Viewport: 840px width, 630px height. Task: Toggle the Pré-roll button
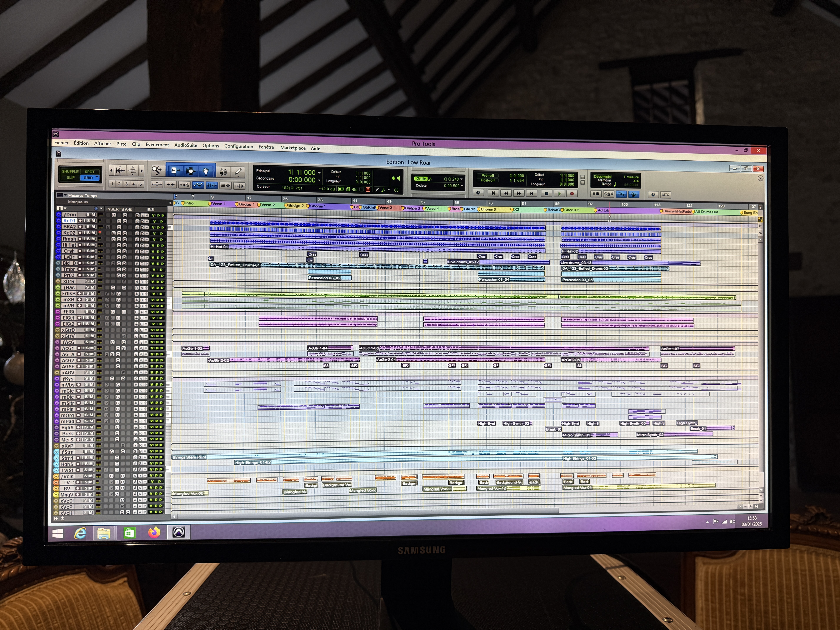(488, 175)
